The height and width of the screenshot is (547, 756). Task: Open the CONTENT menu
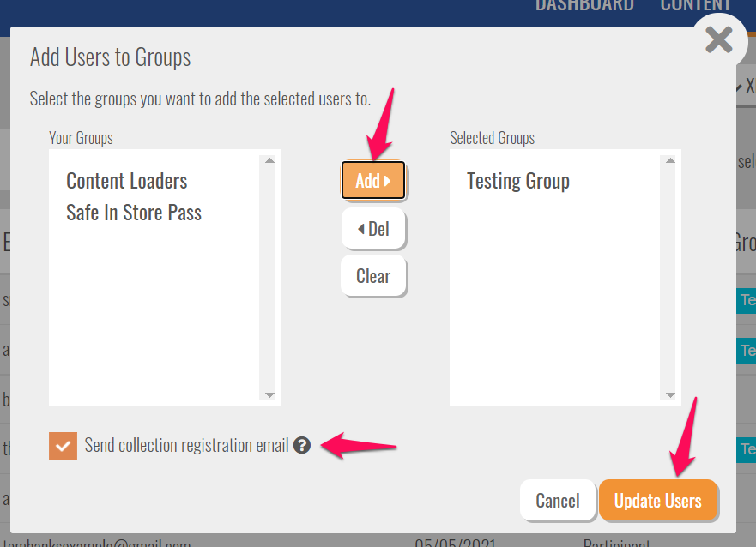tap(694, 5)
